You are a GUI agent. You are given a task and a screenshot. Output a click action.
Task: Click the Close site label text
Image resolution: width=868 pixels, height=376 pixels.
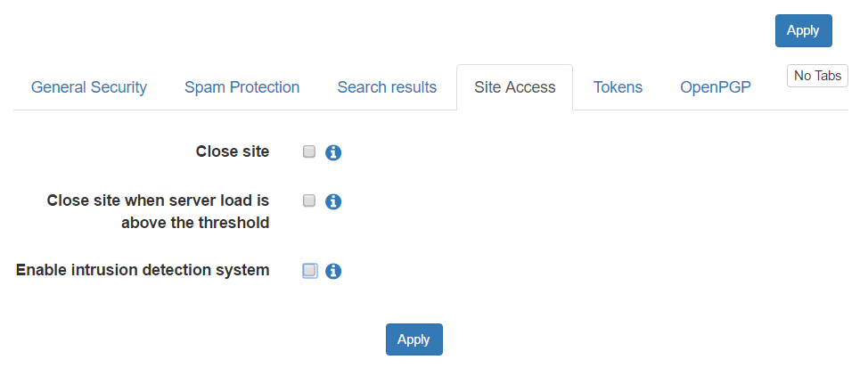(x=233, y=151)
